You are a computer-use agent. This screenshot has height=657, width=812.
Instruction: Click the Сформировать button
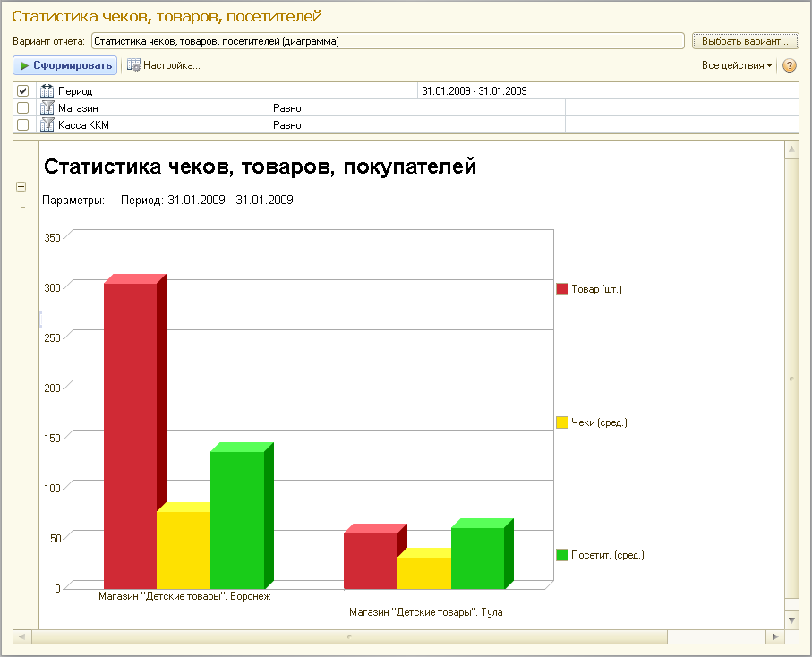point(65,65)
